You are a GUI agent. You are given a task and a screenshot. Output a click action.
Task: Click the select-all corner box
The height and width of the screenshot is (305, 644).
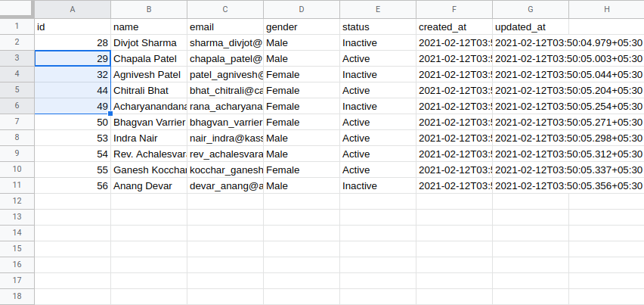click(x=17, y=9)
